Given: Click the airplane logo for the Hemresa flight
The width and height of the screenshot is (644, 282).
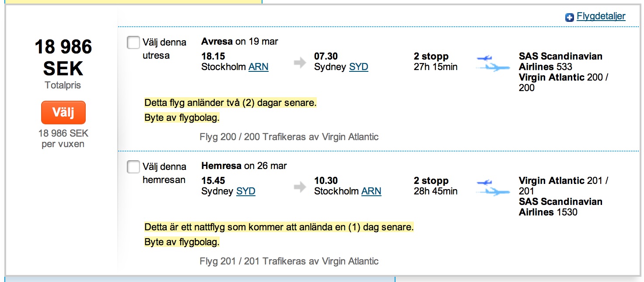Looking at the screenshot, I should pos(493,187).
